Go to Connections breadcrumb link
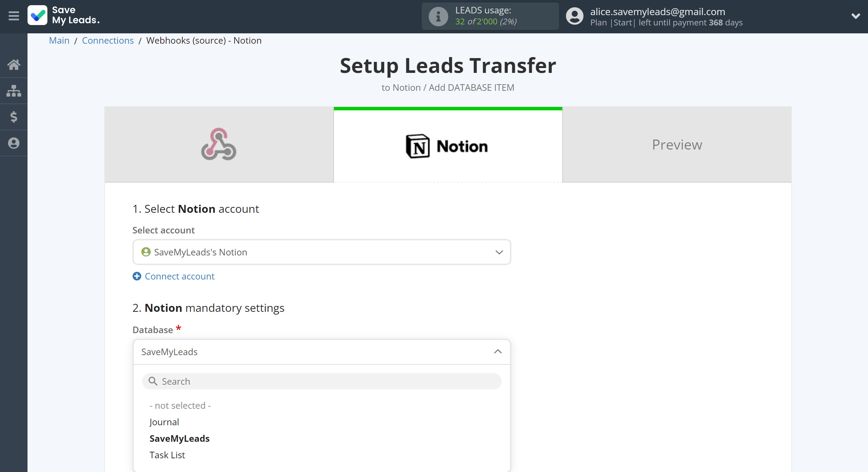This screenshot has width=868, height=472. (x=108, y=40)
